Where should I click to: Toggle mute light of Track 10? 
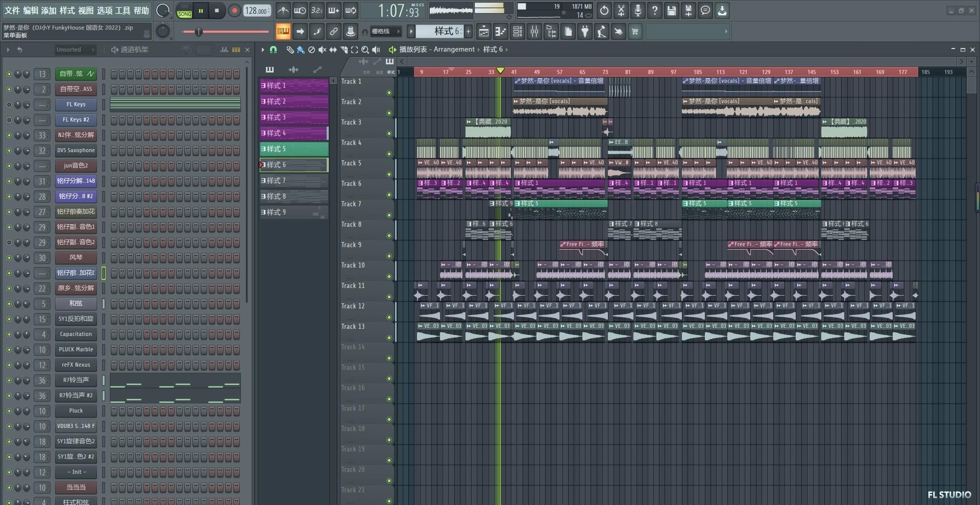(x=389, y=276)
